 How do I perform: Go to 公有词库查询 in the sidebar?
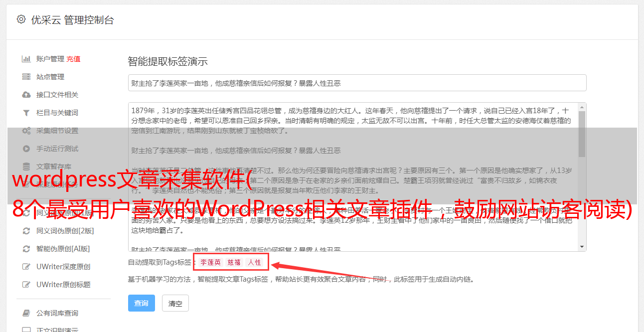click(x=57, y=313)
